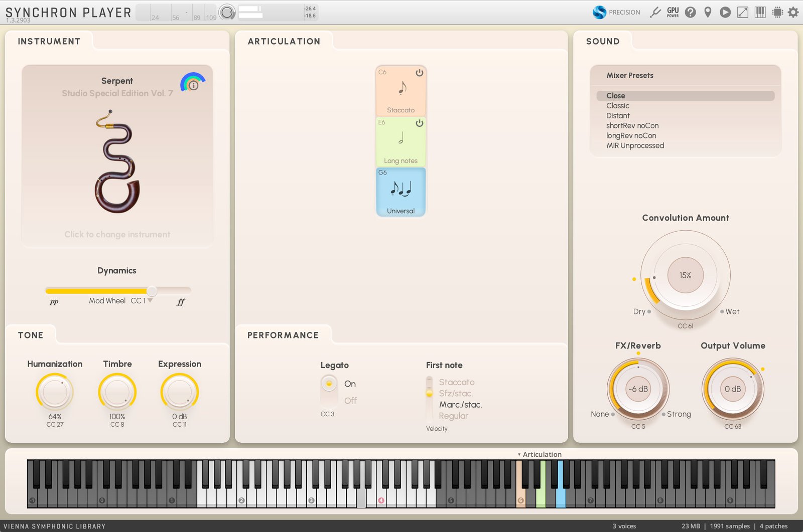The height and width of the screenshot is (532, 803).
Task: Toggle power button on Long notes articulation
Action: (419, 123)
